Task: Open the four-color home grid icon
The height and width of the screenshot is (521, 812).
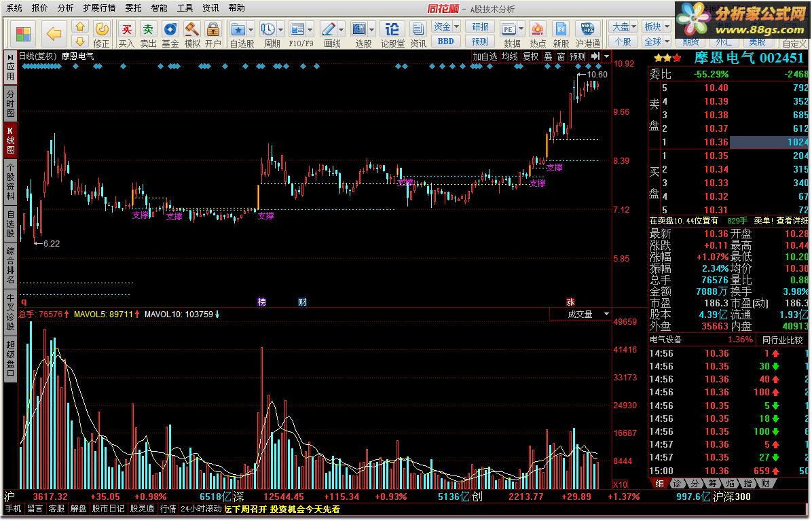Action: (23, 34)
